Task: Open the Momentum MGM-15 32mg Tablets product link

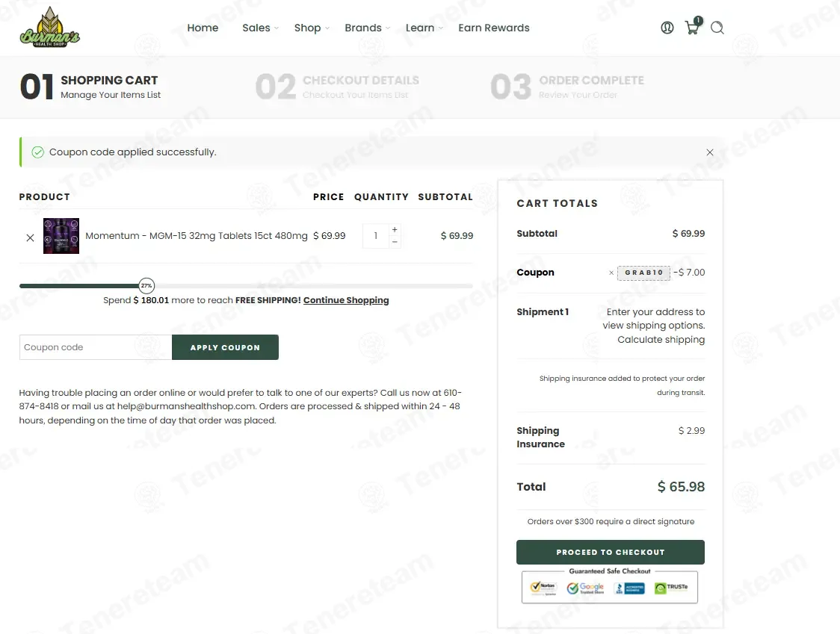Action: pos(197,236)
